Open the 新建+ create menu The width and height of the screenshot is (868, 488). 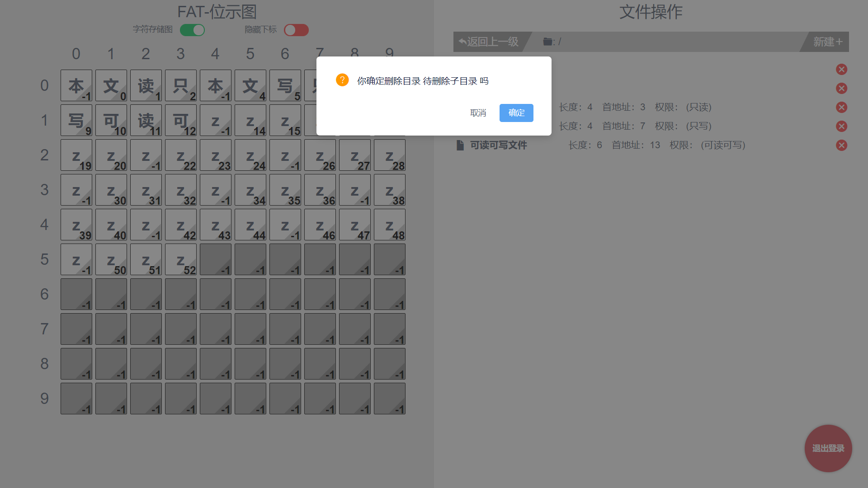(827, 42)
